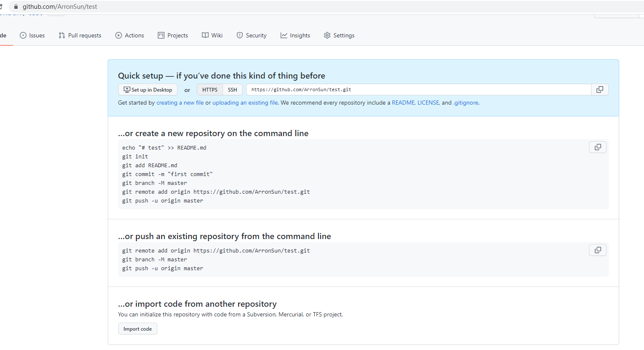Open the Insights tab
644x350 pixels.
click(295, 35)
